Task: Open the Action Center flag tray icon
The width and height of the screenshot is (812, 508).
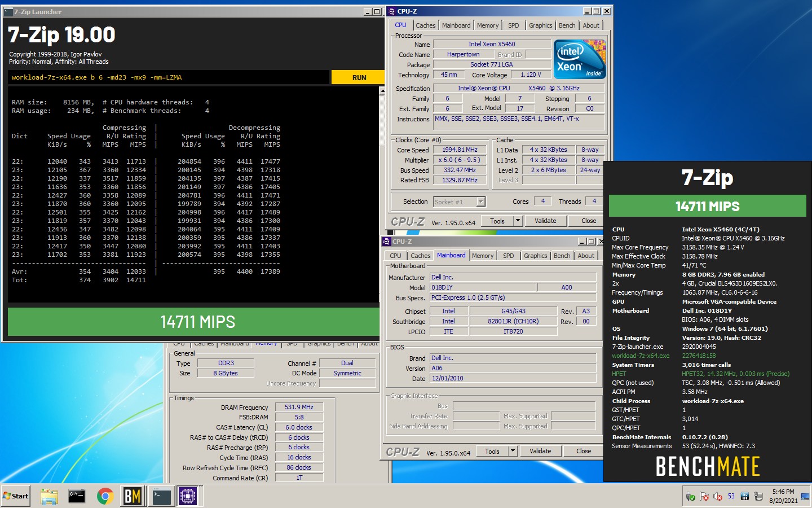Action: click(704, 496)
